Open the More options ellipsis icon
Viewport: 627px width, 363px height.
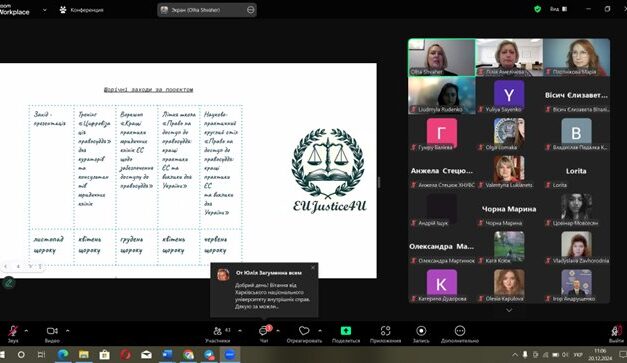click(x=460, y=331)
